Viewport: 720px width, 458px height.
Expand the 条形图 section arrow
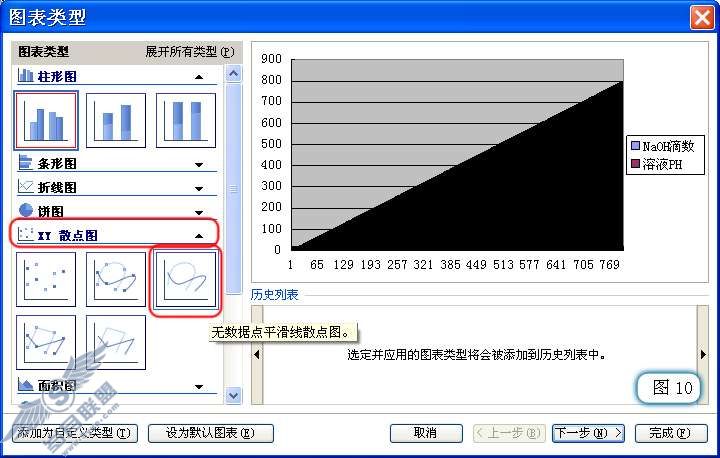tap(199, 164)
